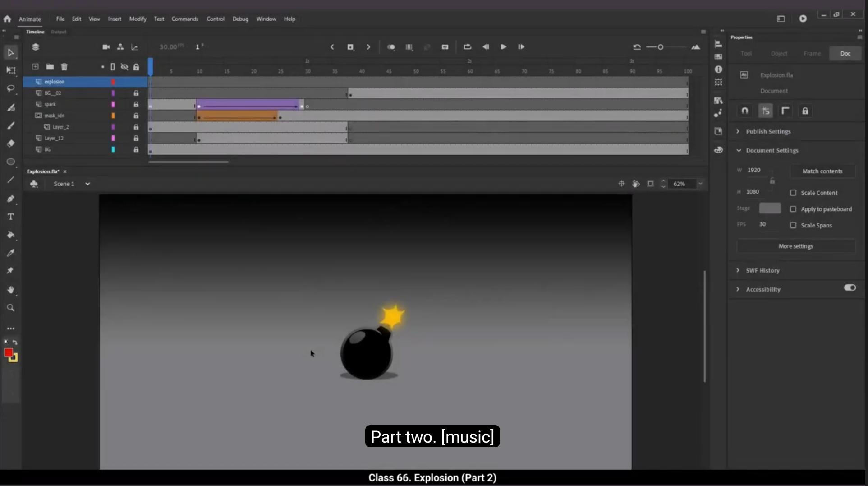Select the Paint Bucket tool
Screen dimensions: 868x486
point(11,235)
